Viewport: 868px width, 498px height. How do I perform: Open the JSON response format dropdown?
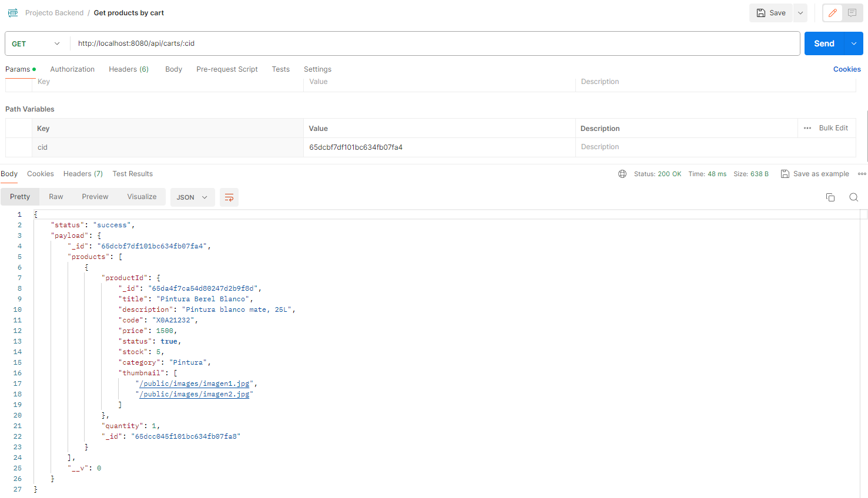tap(192, 197)
